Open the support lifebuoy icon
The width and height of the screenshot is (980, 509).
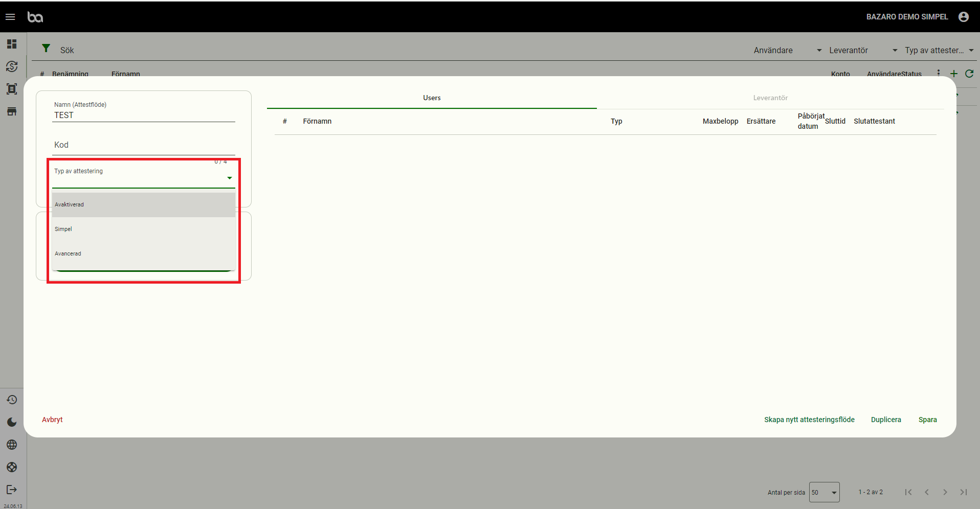click(12, 467)
